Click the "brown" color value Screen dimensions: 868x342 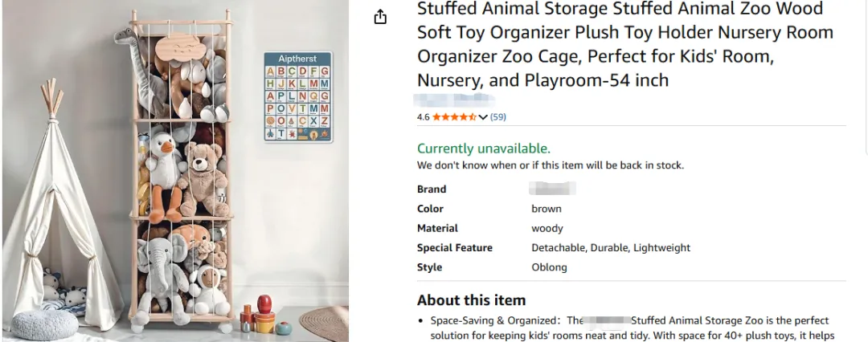[x=547, y=209]
